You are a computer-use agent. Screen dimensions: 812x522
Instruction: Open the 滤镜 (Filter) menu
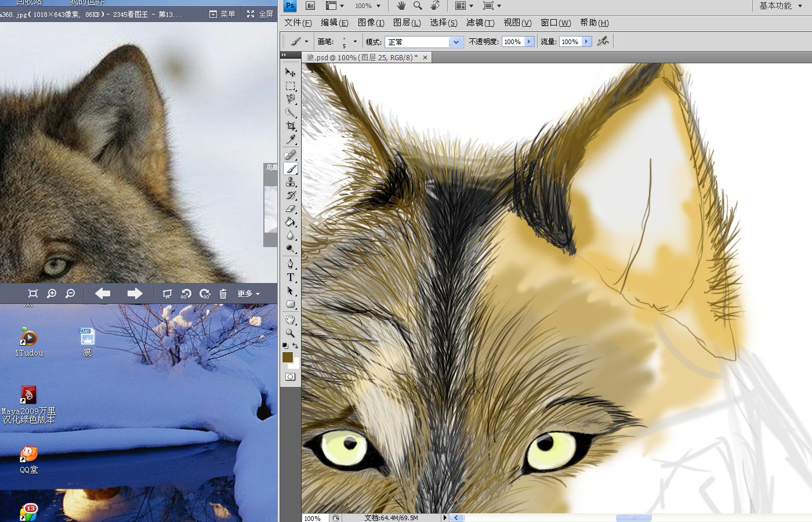point(480,23)
